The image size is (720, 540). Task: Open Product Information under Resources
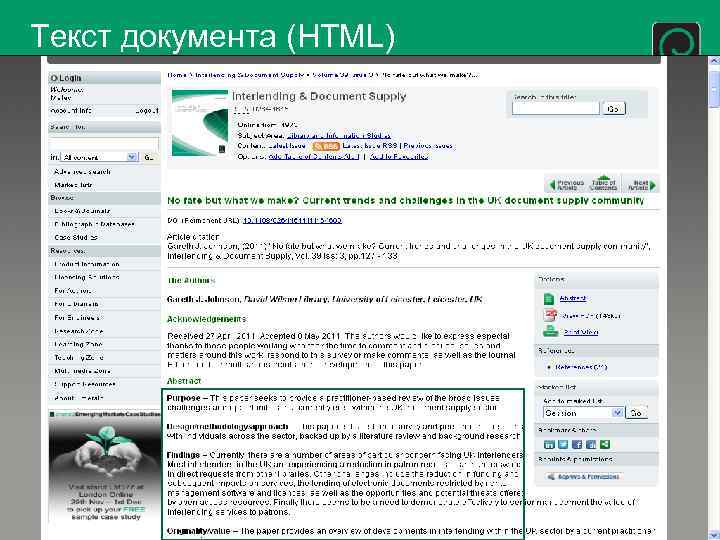(x=87, y=264)
